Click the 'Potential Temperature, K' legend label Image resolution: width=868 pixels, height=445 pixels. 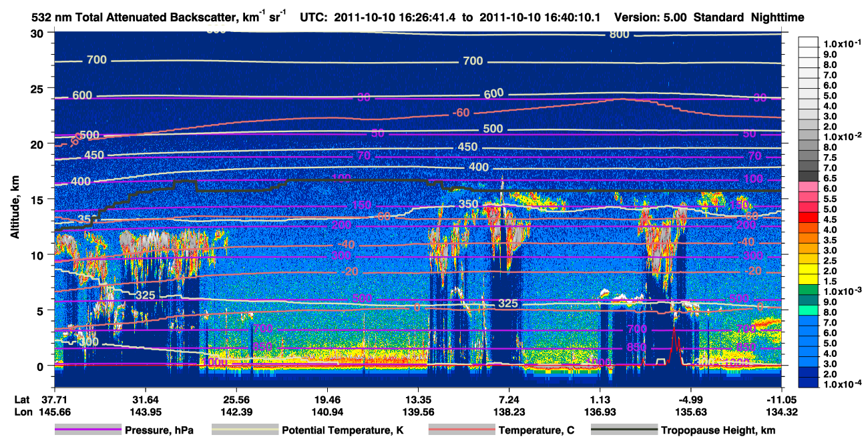pos(343,430)
